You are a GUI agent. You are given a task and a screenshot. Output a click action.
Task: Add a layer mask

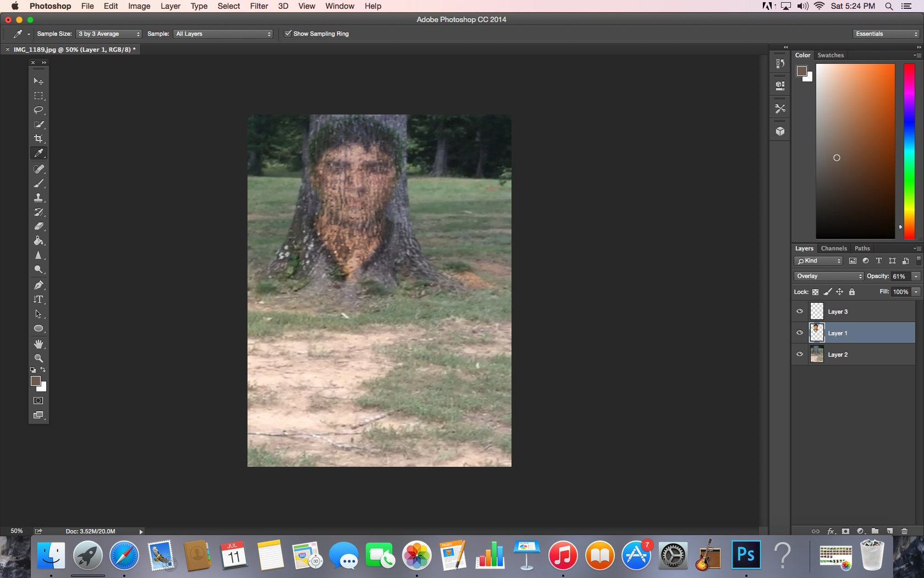click(846, 531)
